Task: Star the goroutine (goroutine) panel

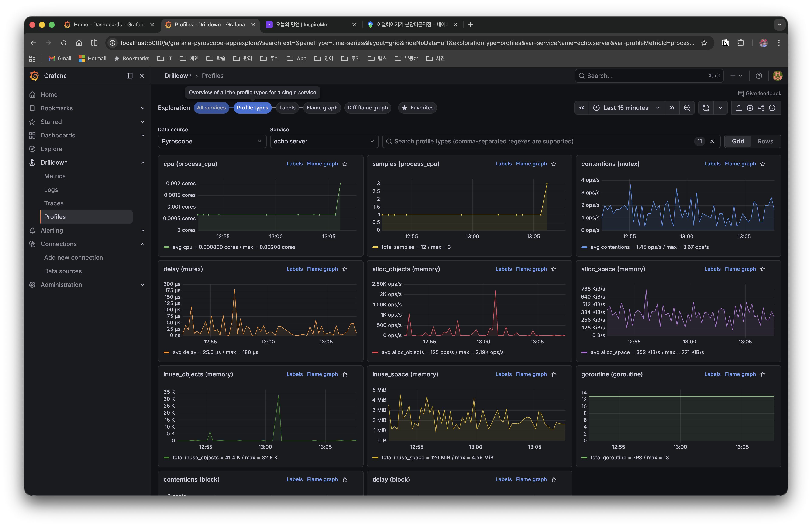Action: [x=763, y=374]
